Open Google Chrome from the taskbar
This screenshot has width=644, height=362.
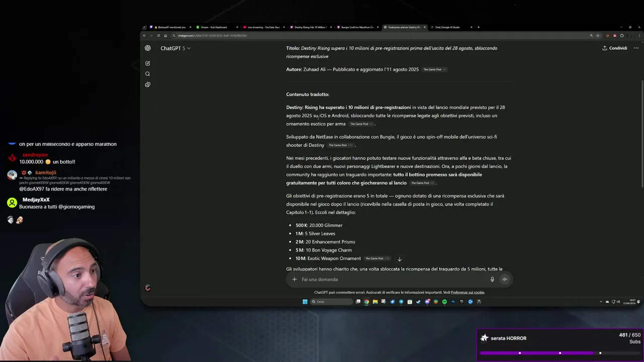click(x=366, y=302)
